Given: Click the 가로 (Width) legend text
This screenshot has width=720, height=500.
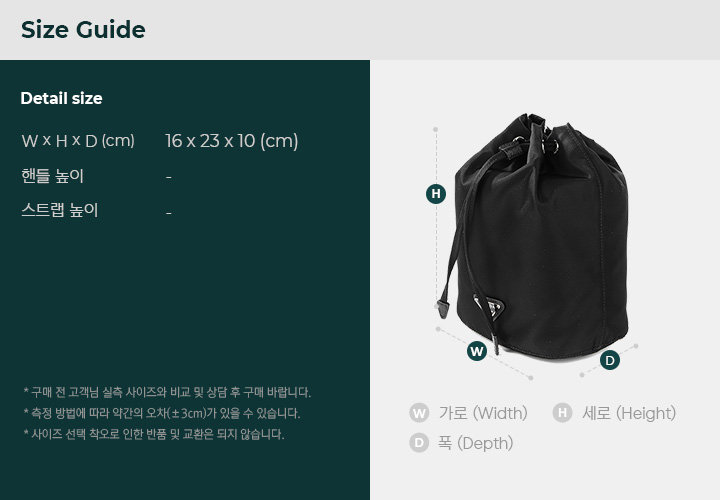Looking at the screenshot, I should pos(483,413).
